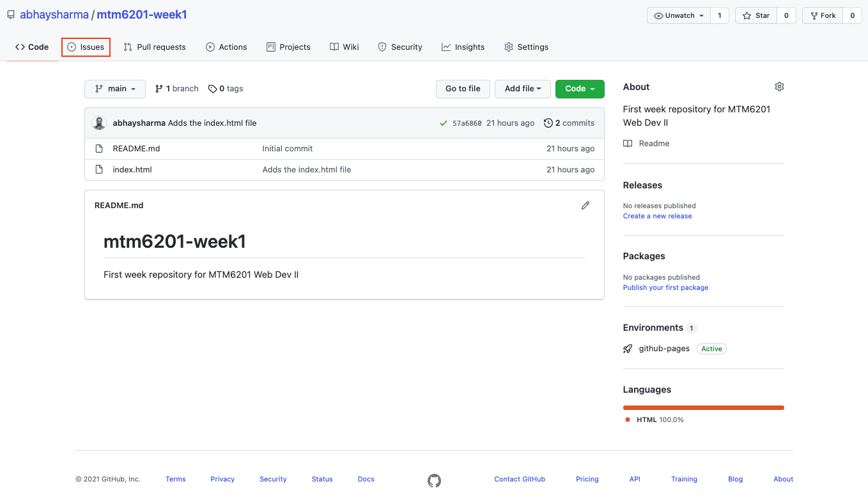Click Create a new release
The image size is (868, 500).
point(657,216)
